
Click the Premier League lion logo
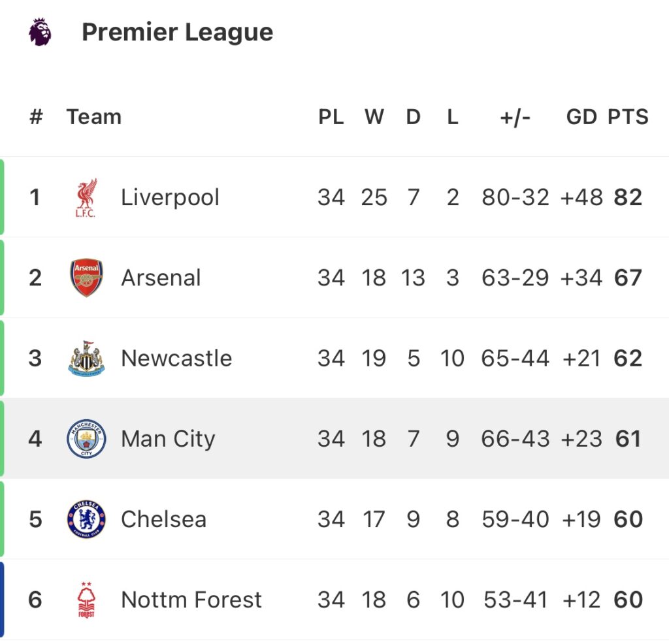tap(40, 31)
